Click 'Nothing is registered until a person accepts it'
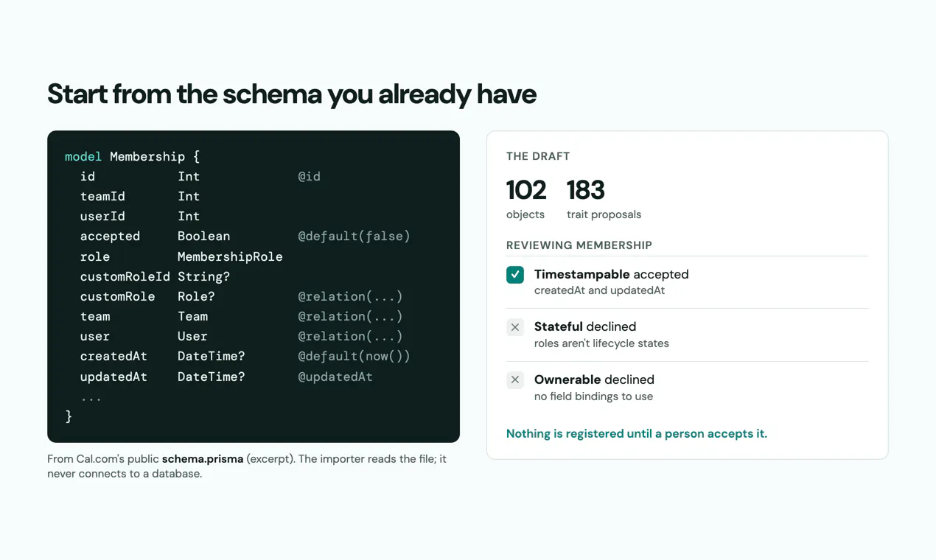The width and height of the screenshot is (936, 560). [x=637, y=433]
